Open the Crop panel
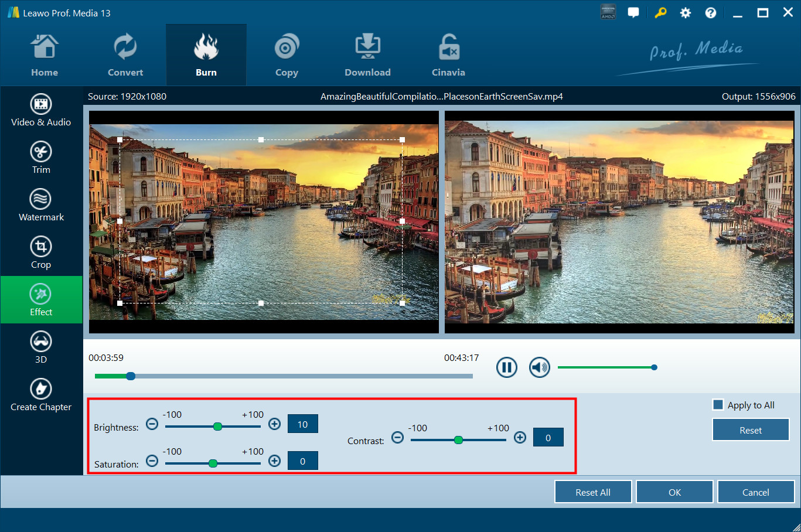Screen dimensions: 801x532 (41, 253)
